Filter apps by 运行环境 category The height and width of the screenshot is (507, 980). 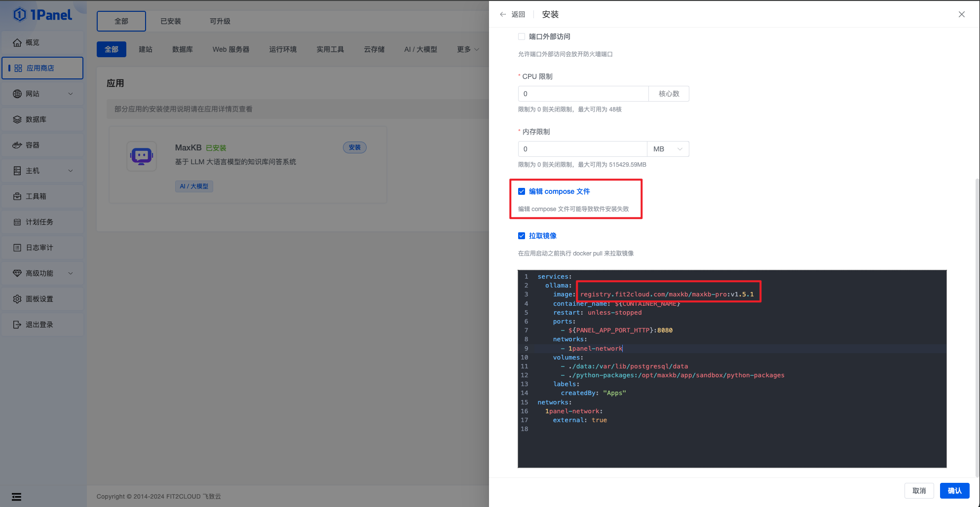[x=283, y=49]
